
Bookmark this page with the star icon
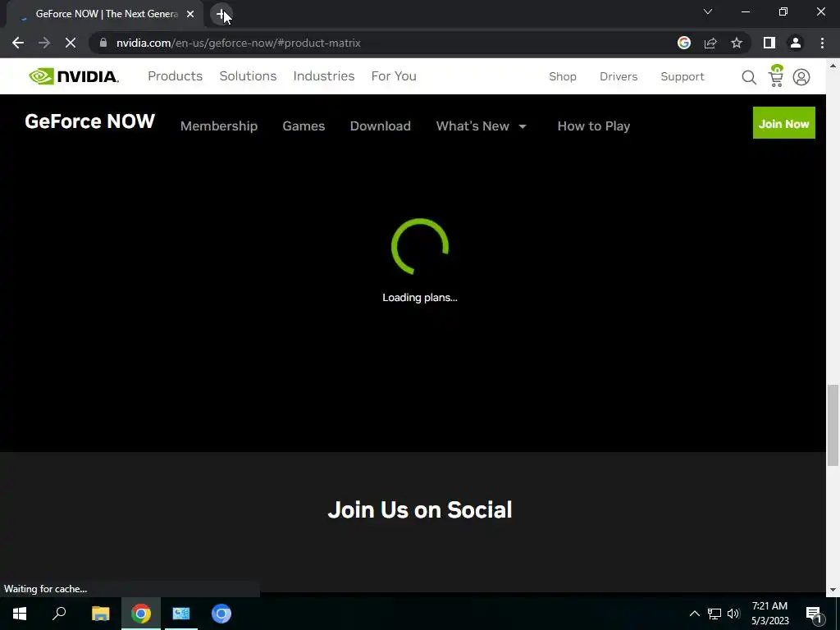pos(737,43)
